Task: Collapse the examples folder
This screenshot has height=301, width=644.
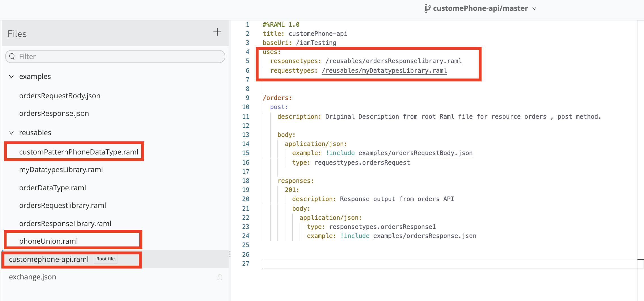Action: (11, 77)
